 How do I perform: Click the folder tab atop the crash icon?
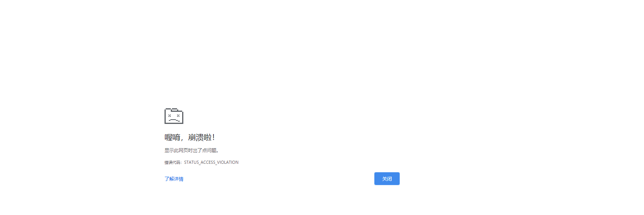pyautogui.click(x=175, y=110)
